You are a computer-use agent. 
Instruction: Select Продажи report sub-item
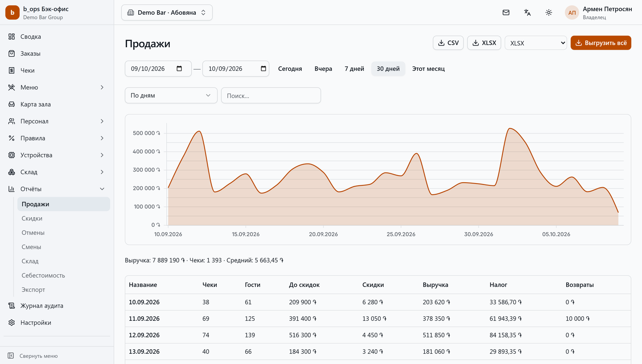click(x=64, y=204)
